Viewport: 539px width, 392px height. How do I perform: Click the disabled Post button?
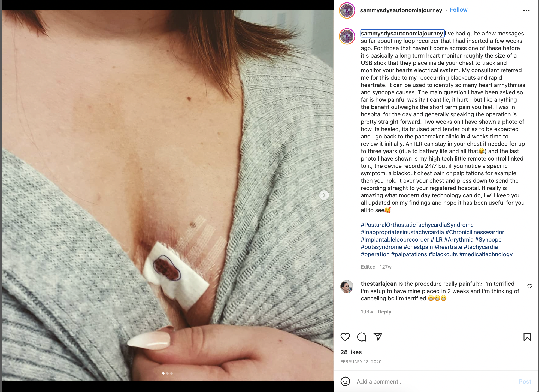pyautogui.click(x=525, y=381)
